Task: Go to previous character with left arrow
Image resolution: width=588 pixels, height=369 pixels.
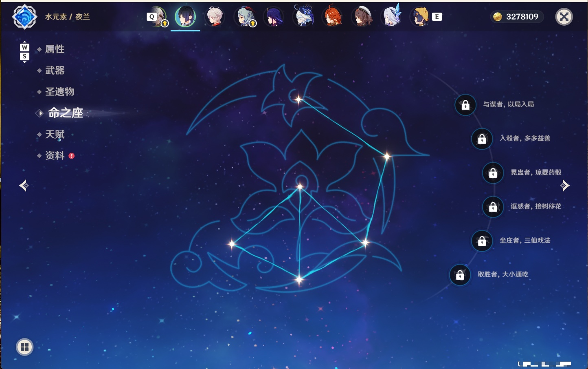Action: 24,186
